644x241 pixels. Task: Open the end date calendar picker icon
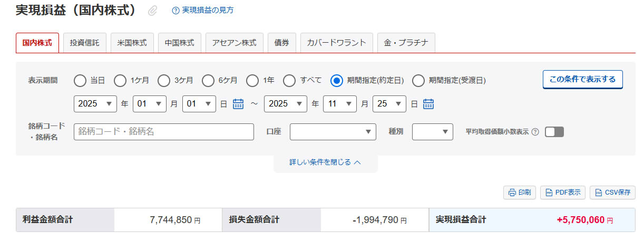(x=428, y=104)
